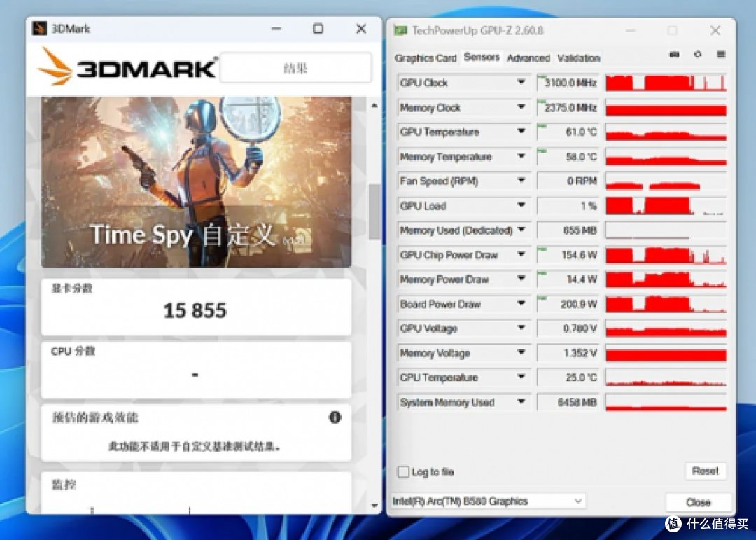Click the graphics score 15 855
This screenshot has height=540, width=756.
tap(195, 310)
